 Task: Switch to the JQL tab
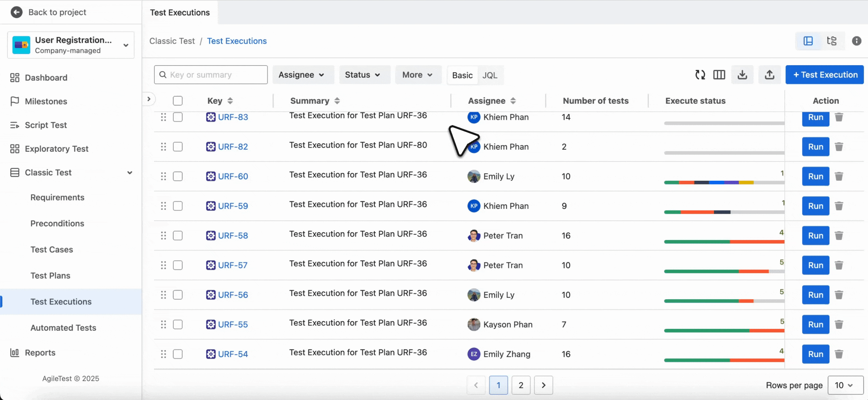tap(490, 75)
